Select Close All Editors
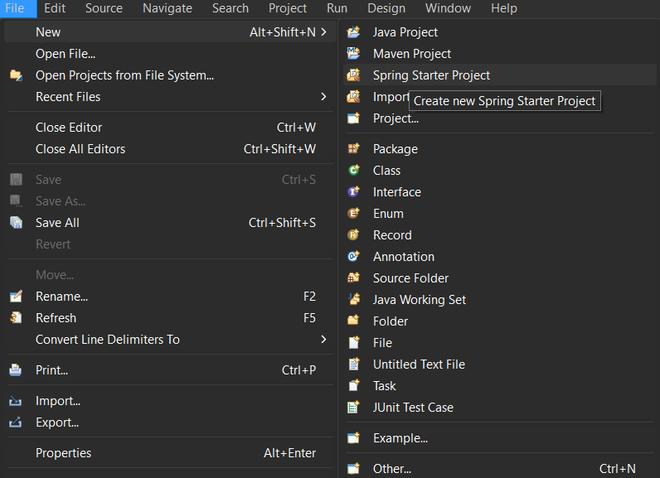Image resolution: width=660 pixels, height=478 pixels. click(80, 149)
